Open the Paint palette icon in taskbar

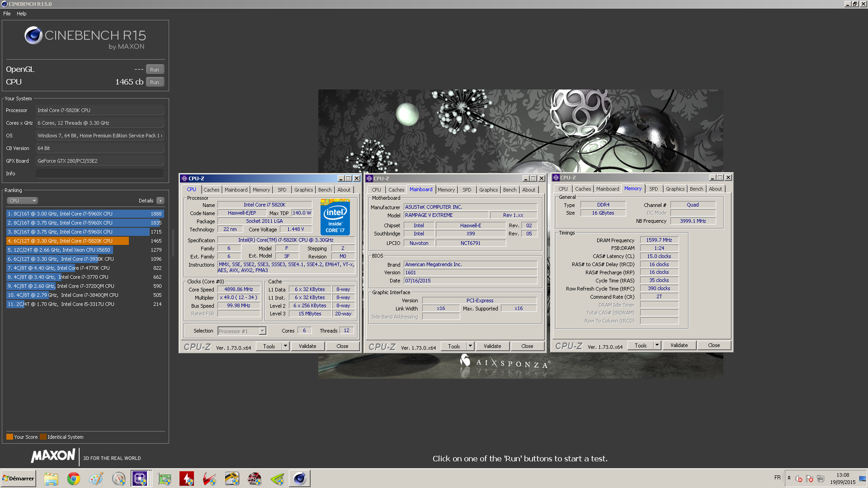pyautogui.click(x=96, y=479)
